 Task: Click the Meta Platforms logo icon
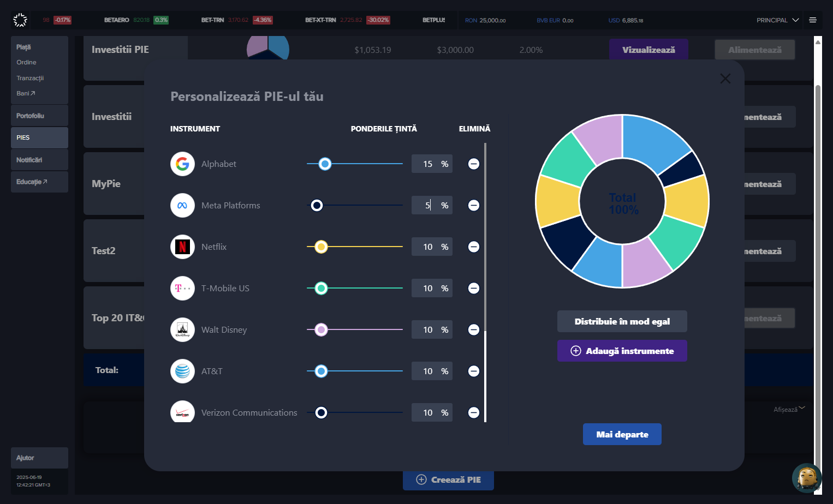pos(182,205)
